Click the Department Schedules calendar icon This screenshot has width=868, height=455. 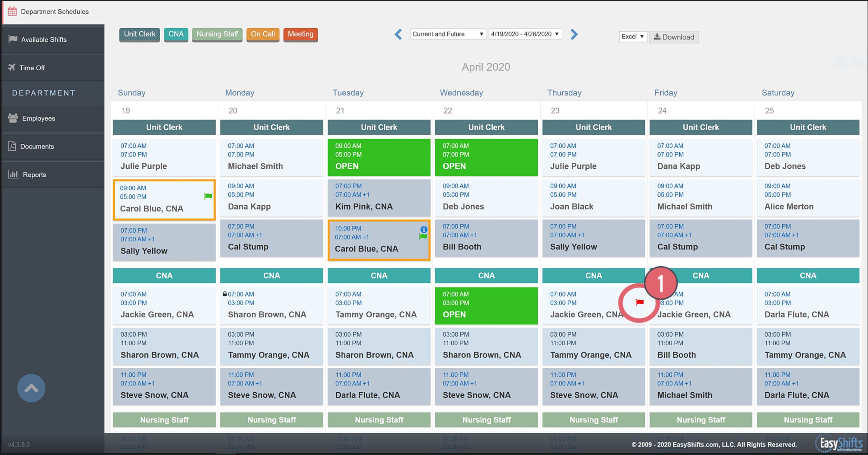click(x=12, y=11)
